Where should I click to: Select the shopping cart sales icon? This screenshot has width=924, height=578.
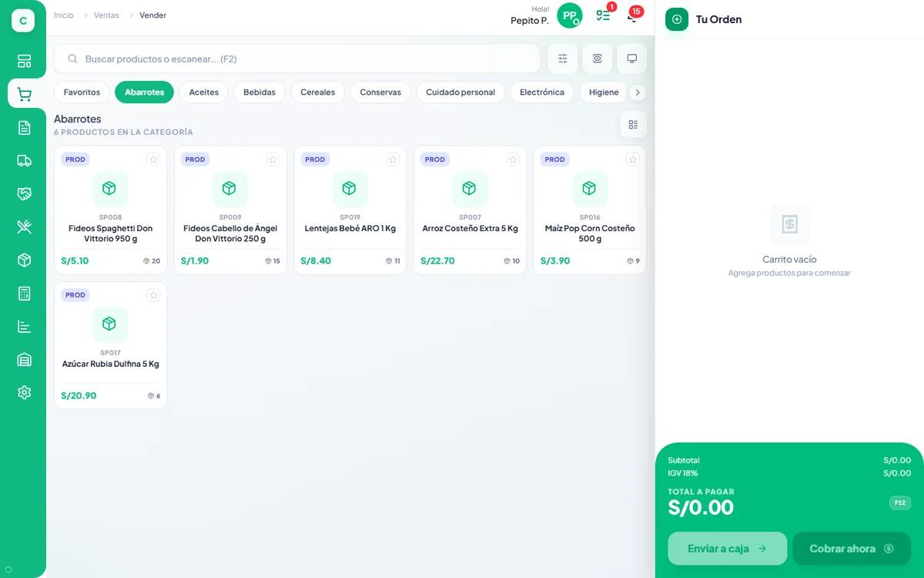(24, 95)
